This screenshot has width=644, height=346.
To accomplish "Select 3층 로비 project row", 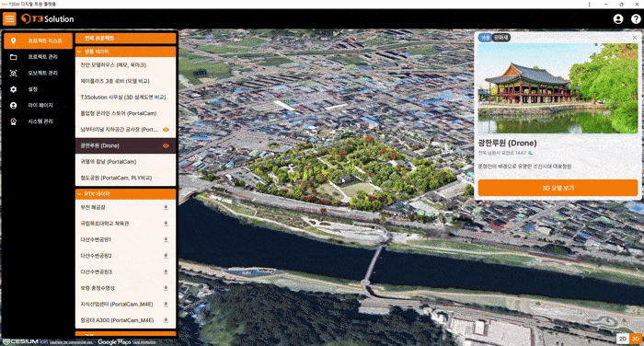I will (126, 81).
